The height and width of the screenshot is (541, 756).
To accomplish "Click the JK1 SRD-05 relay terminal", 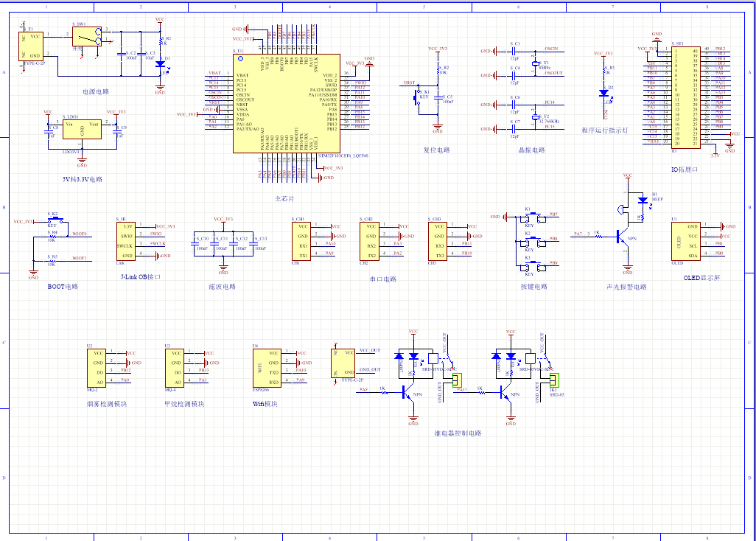I will pos(554,380).
